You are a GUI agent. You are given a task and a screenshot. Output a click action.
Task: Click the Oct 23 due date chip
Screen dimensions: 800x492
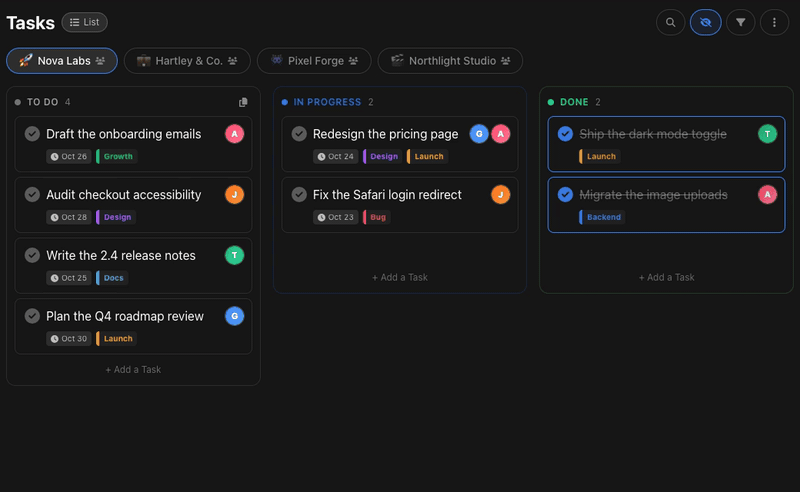pyautogui.click(x=336, y=217)
